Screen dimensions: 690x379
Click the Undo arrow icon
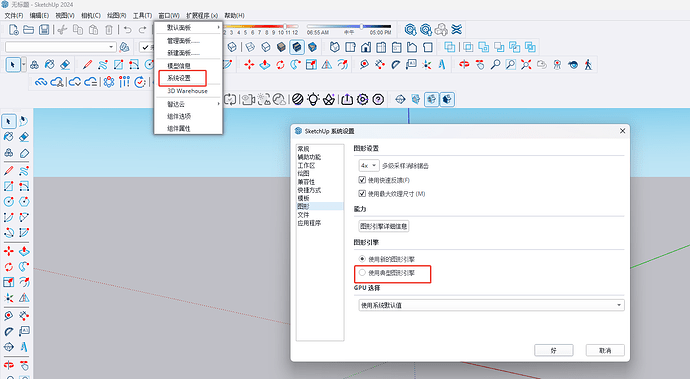coord(128,29)
